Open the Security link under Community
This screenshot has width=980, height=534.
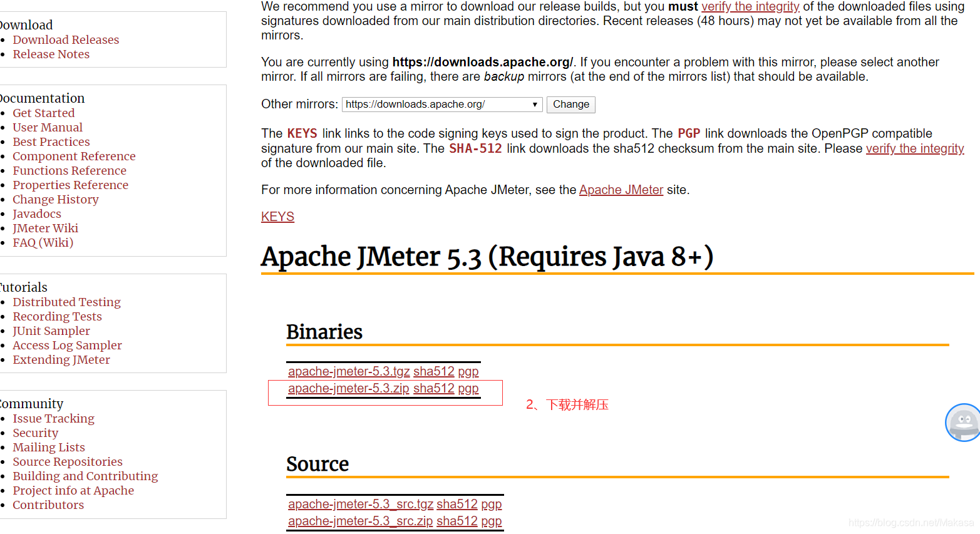[x=35, y=433]
